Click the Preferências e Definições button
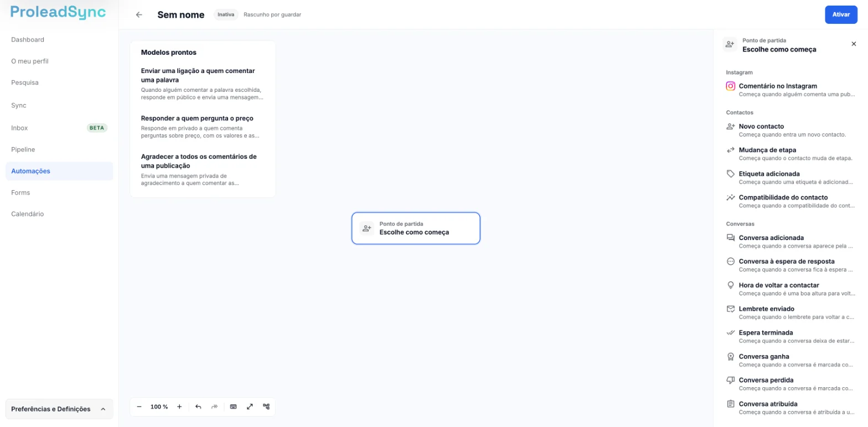Viewport: 868px width, 427px height. [59, 409]
